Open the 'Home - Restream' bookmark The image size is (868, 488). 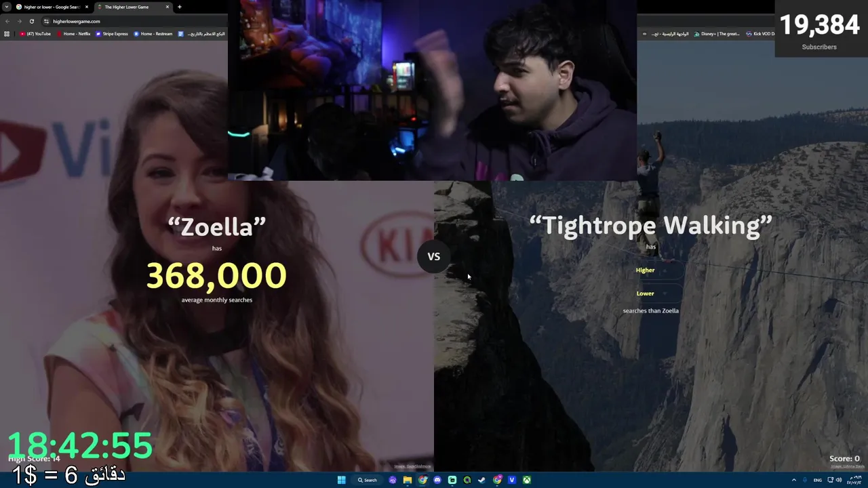coord(153,33)
